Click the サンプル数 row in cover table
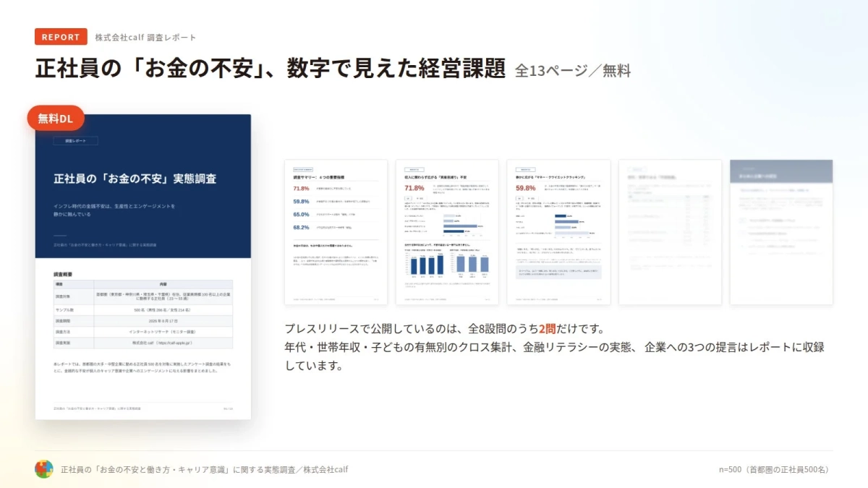 143,309
